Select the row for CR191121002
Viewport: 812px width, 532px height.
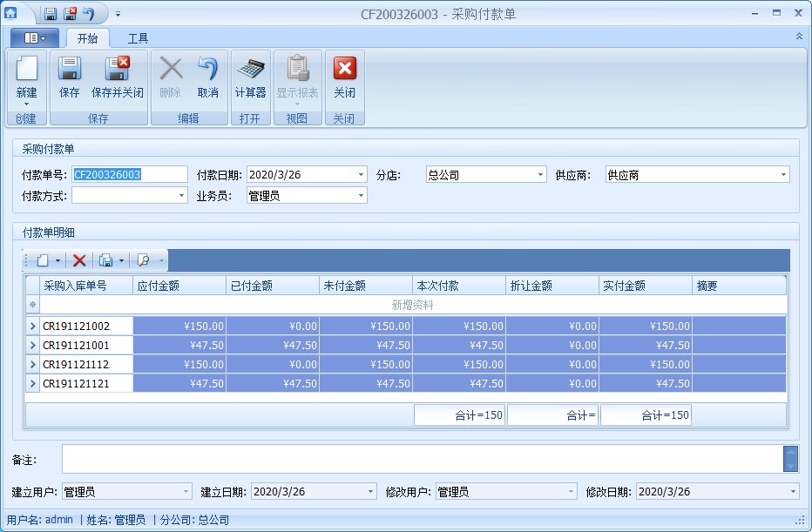82,325
